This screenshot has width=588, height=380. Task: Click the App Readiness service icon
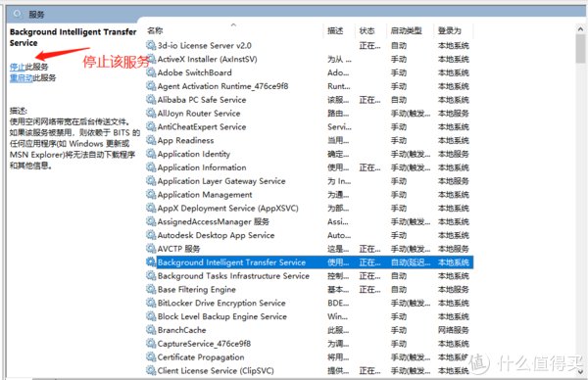tap(151, 140)
